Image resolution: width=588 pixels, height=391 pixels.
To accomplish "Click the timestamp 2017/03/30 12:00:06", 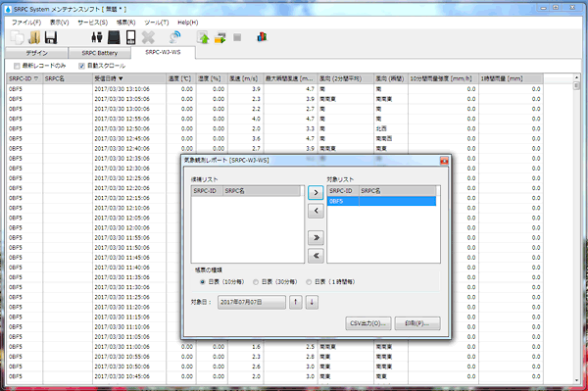I will (x=122, y=227).
